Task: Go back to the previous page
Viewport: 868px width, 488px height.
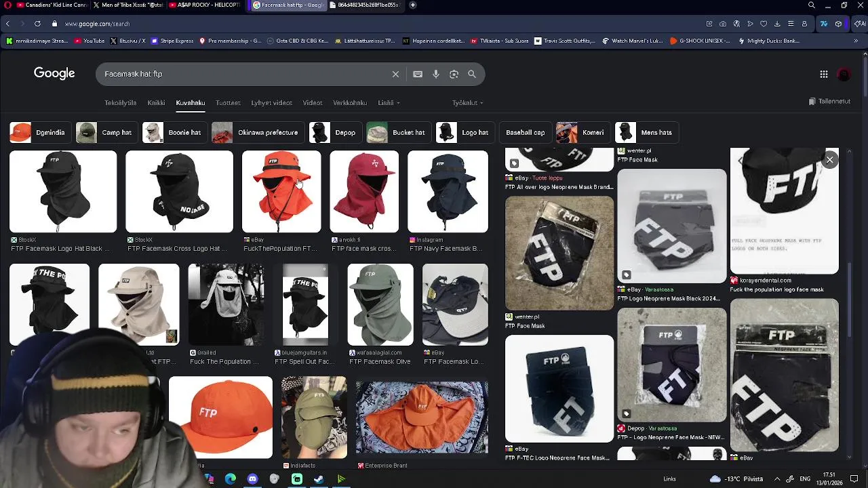Action: pyautogui.click(x=7, y=24)
